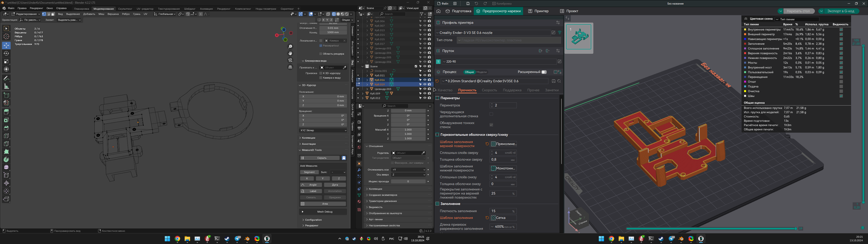This screenshot has height=244, width=868.
Task: Switch to wireframe shading in Blender header
Action: pos(334,14)
